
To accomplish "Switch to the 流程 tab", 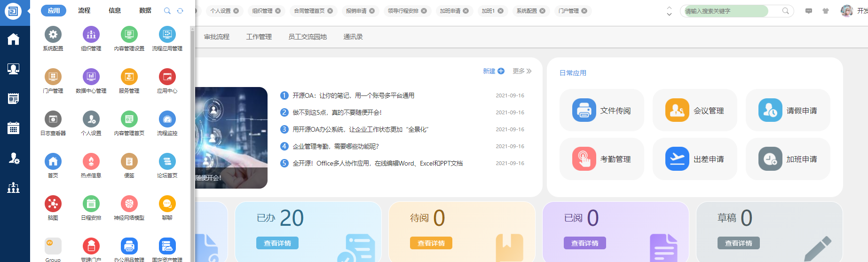I will (84, 10).
